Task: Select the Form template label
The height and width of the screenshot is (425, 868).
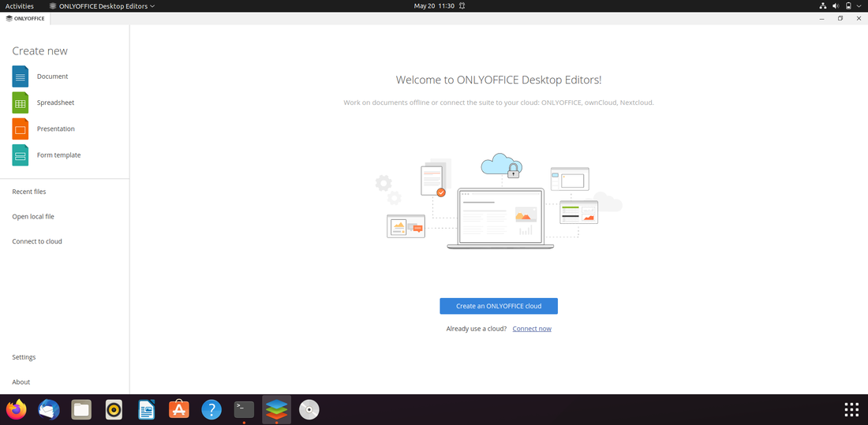Action: [x=58, y=155]
